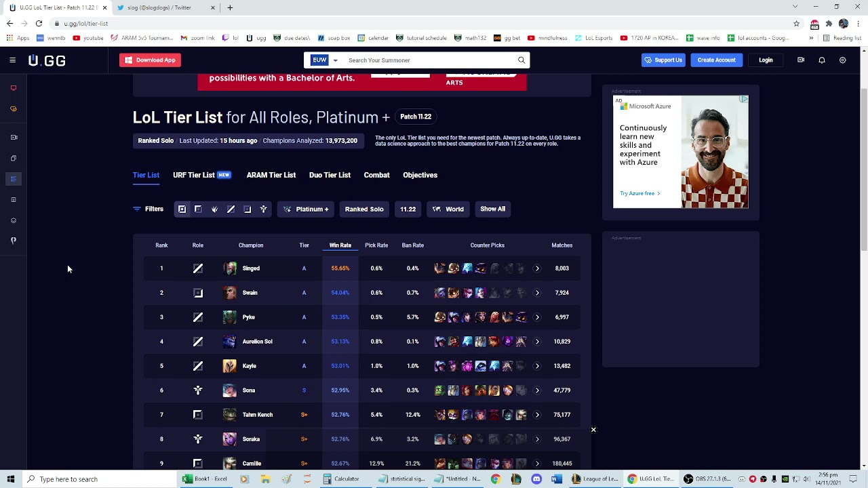Go to the U.GG home logo
Screen dimensions: 868x488
coord(47,60)
